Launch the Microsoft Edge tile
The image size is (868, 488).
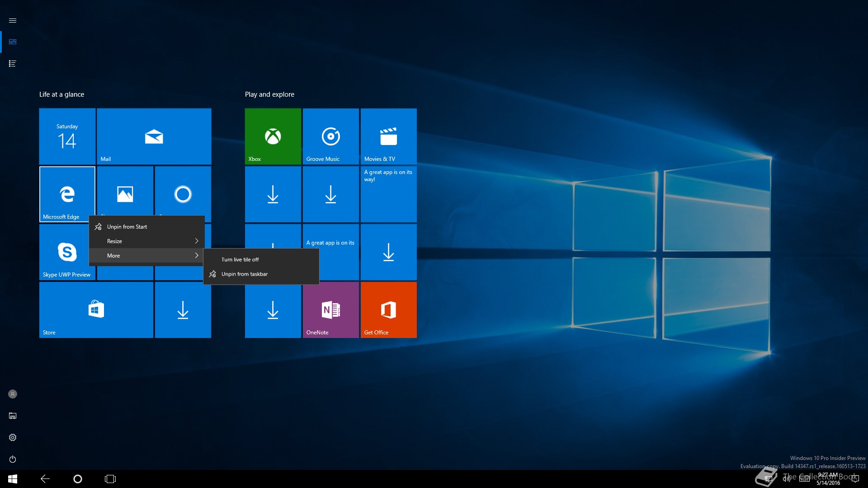67,194
